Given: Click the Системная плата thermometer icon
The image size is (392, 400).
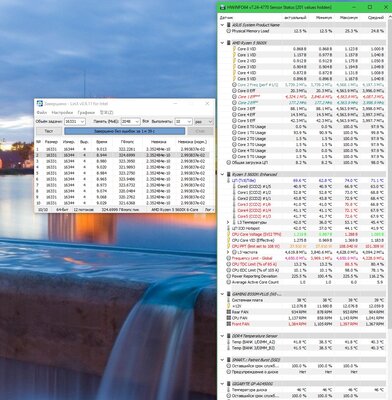Looking at the screenshot, I should (x=228, y=300).
